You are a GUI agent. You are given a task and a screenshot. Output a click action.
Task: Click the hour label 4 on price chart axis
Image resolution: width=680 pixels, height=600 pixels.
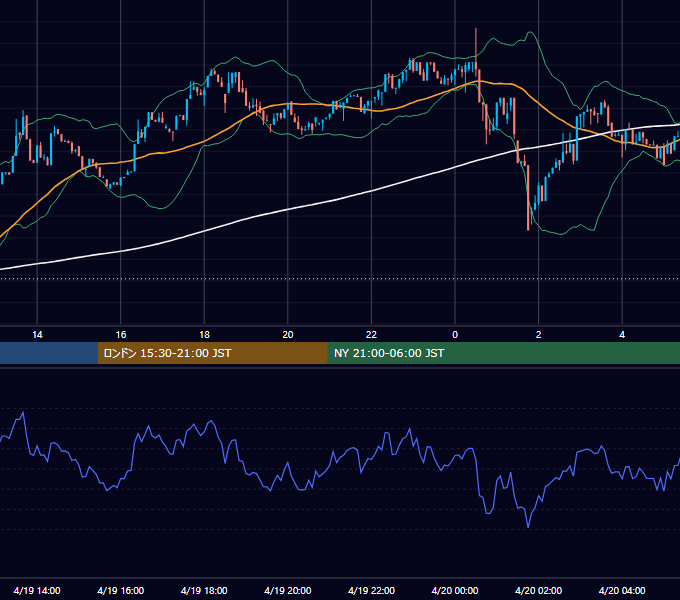pyautogui.click(x=622, y=335)
